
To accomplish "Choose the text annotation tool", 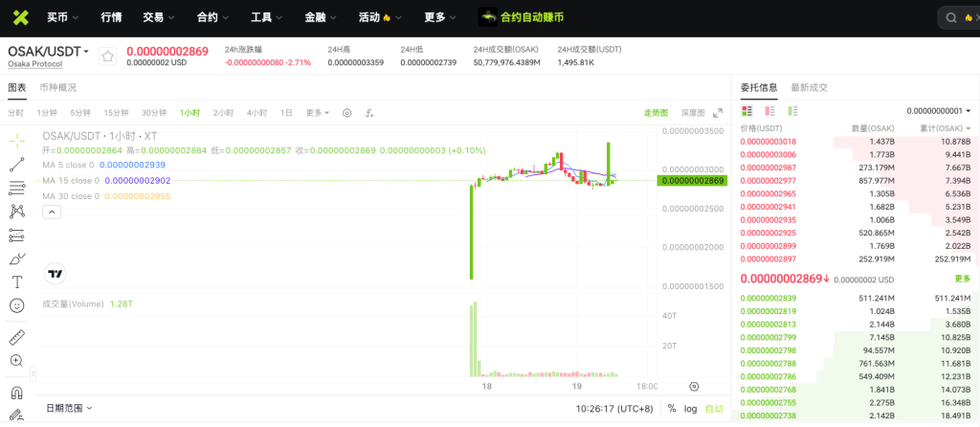I will (16, 281).
